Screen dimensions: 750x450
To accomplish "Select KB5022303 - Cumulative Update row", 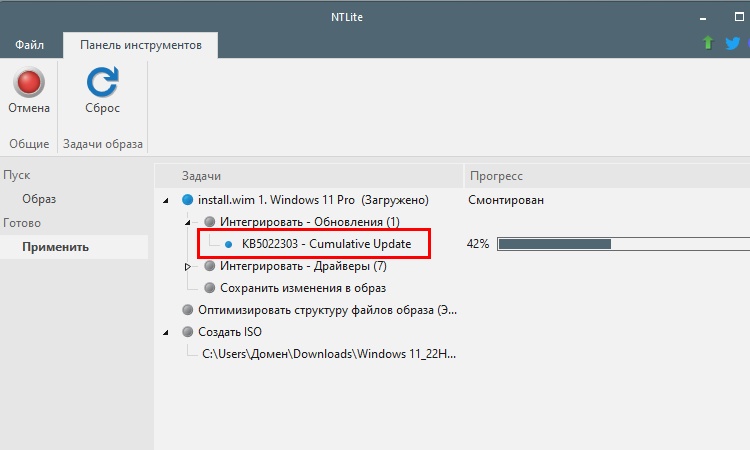I will [x=326, y=244].
